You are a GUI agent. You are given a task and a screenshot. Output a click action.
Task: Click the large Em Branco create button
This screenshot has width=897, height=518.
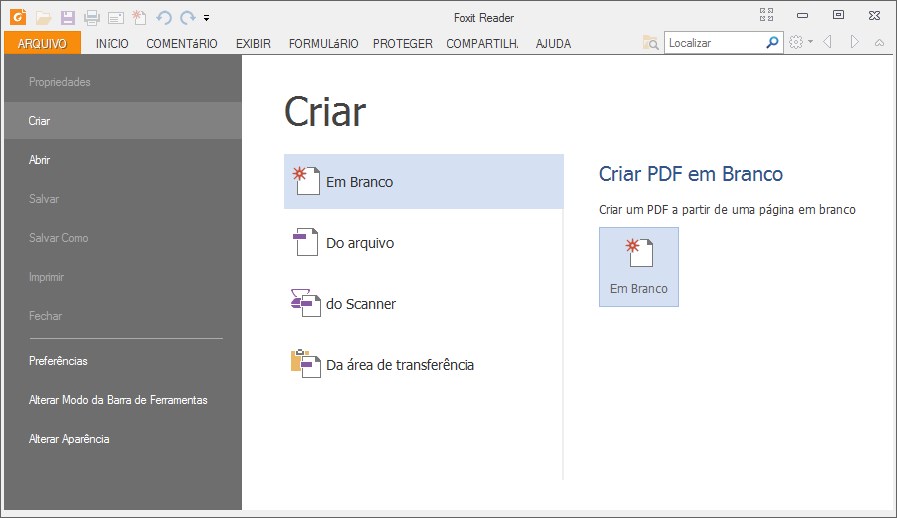(639, 267)
